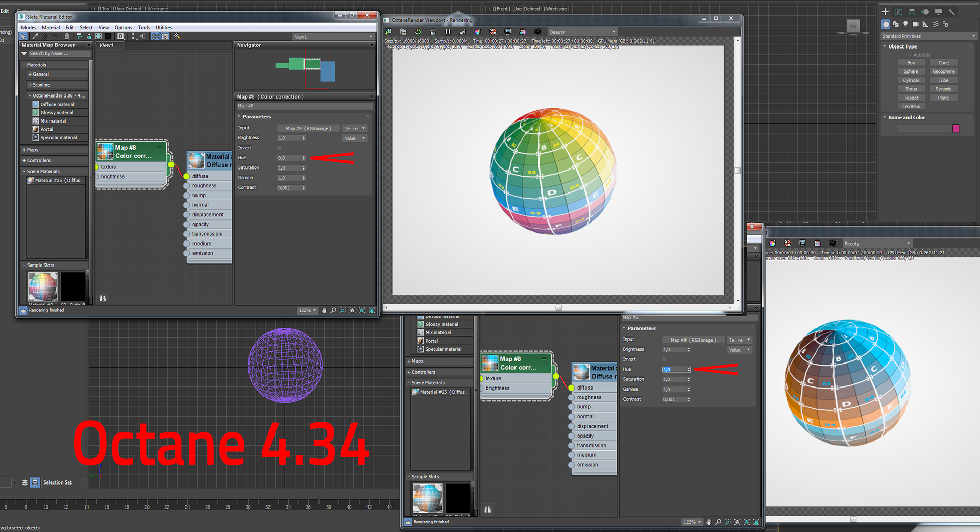Collapse the Object Type rollout
The image size is (980, 532).
pos(928,46)
